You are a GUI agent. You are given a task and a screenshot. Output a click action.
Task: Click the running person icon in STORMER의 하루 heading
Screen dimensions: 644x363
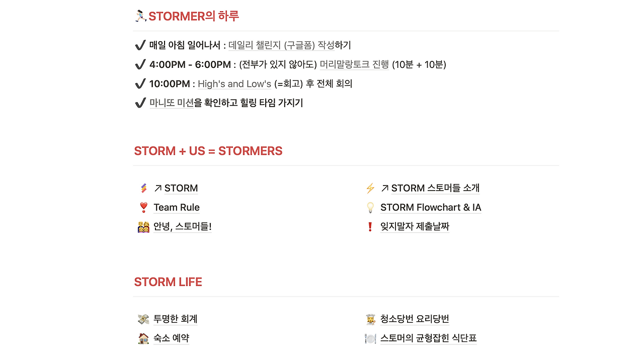[140, 16]
